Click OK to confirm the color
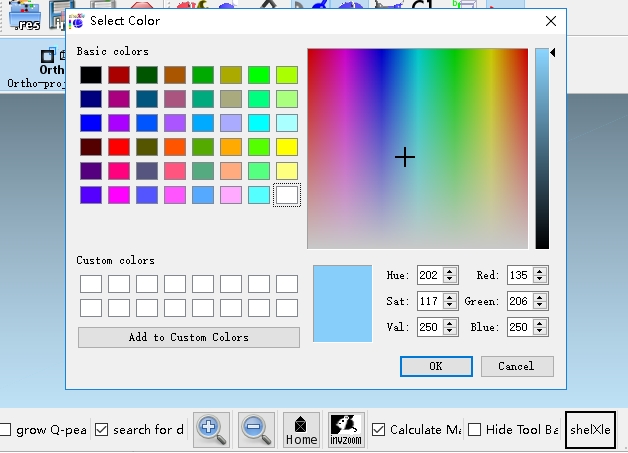 (435, 366)
